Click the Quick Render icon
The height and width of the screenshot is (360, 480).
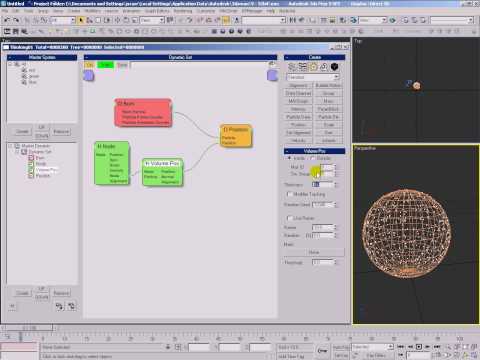point(393,20)
